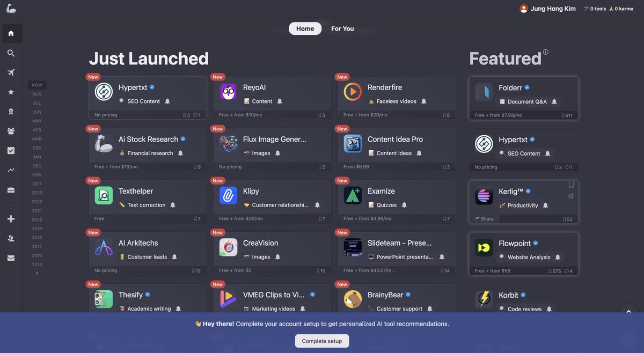This screenshot has width=644, height=353.
Task: Click Share on the Kerlig card
Action: [484, 219]
